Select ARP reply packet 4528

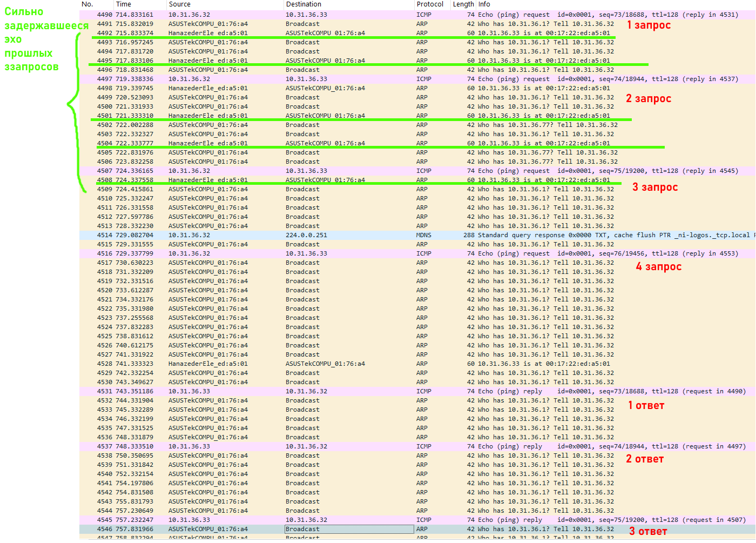324,364
